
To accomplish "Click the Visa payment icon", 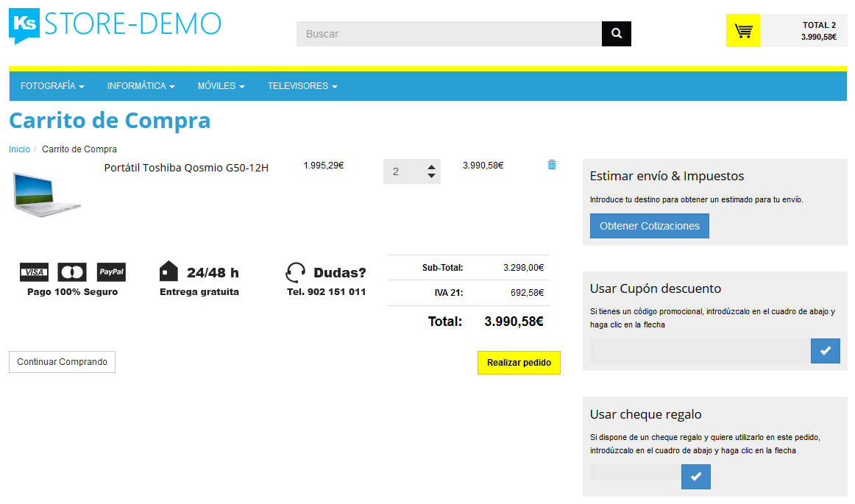I will pyautogui.click(x=34, y=271).
